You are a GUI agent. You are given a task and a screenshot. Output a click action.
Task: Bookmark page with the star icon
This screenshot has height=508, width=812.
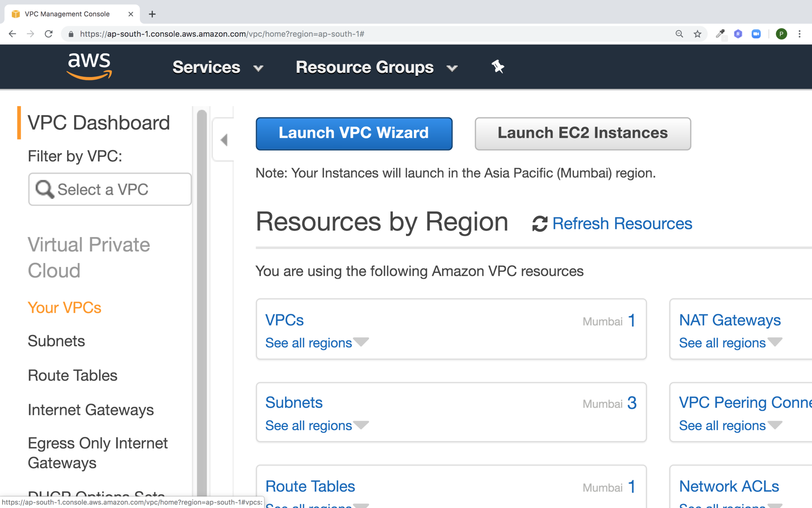[x=697, y=34]
